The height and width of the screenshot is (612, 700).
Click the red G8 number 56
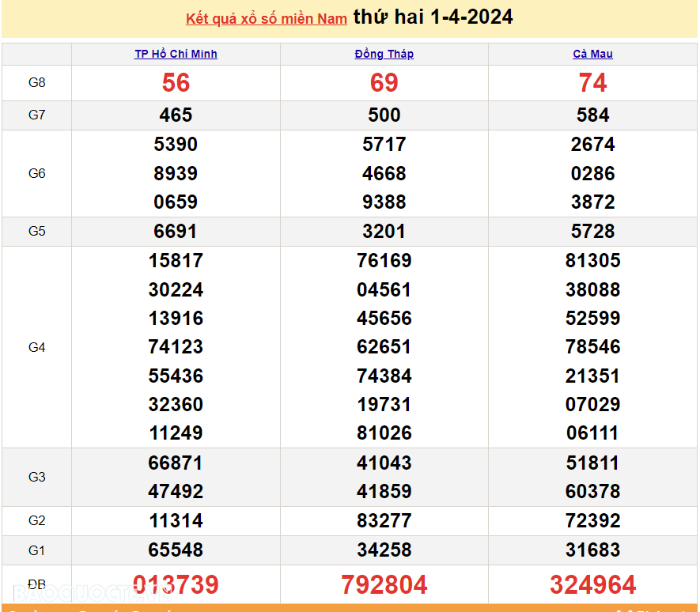(176, 83)
